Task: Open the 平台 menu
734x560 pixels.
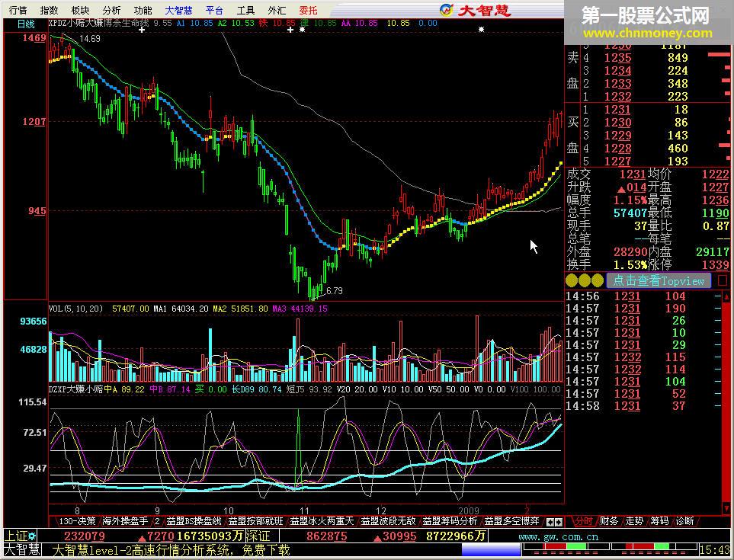Action: click(214, 10)
